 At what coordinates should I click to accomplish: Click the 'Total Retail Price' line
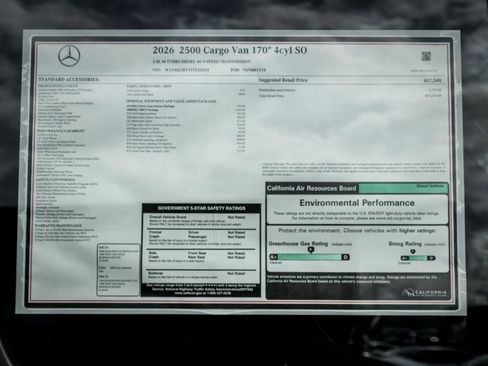271,96
